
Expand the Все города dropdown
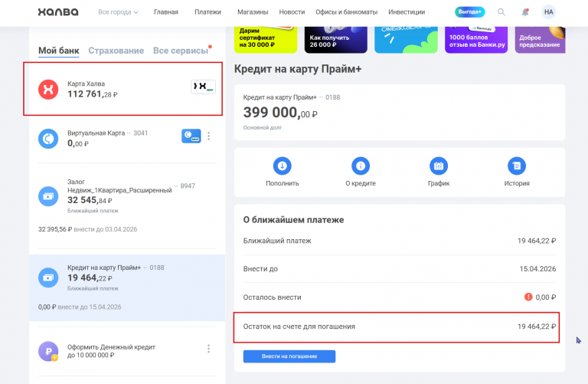pos(119,12)
